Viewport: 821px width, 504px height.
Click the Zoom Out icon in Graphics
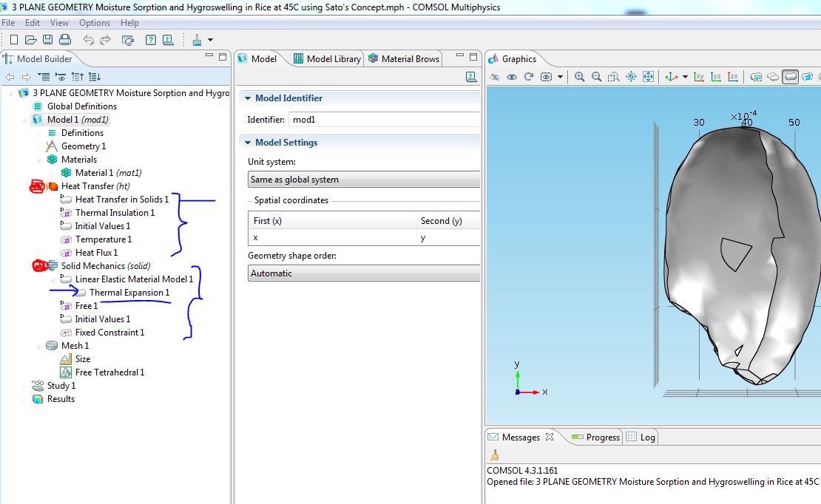596,77
